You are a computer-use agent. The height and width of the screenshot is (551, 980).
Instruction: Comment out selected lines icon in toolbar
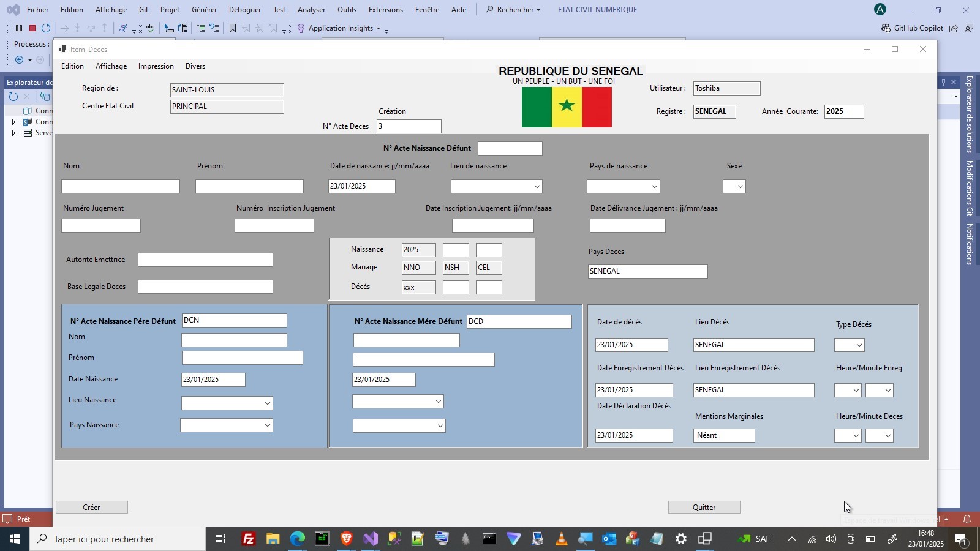click(201, 28)
